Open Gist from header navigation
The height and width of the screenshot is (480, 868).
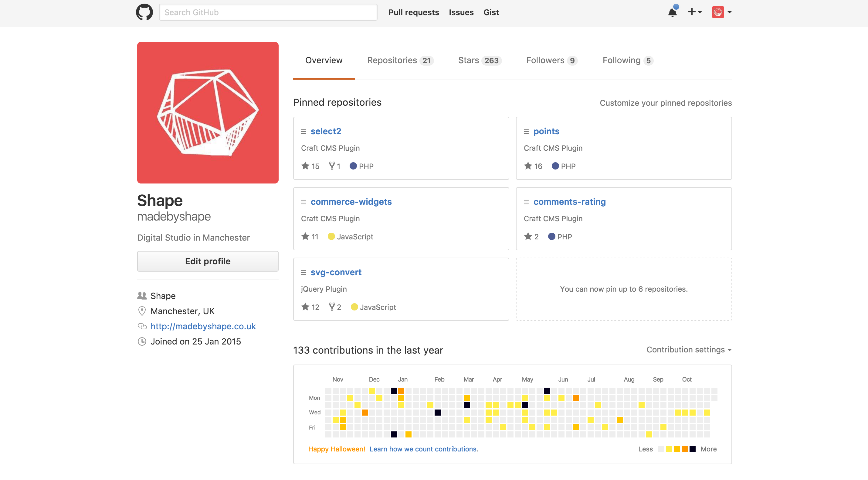coord(491,12)
